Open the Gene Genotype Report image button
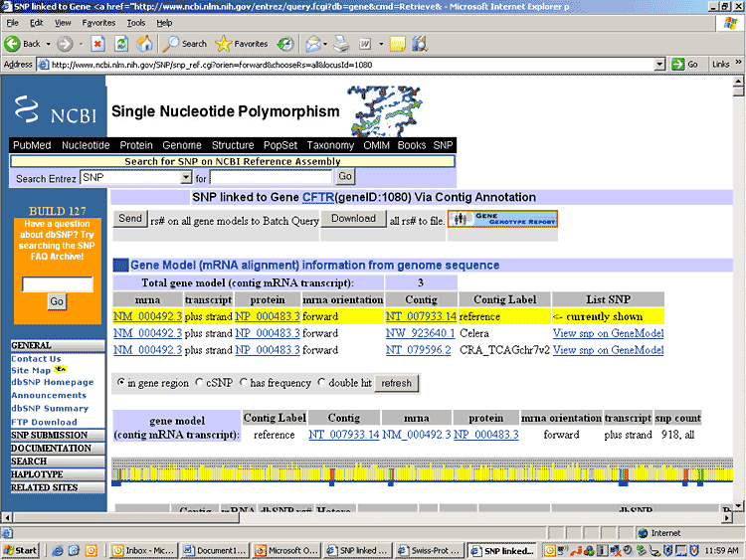Viewport: 746px width, 560px height. click(502, 219)
